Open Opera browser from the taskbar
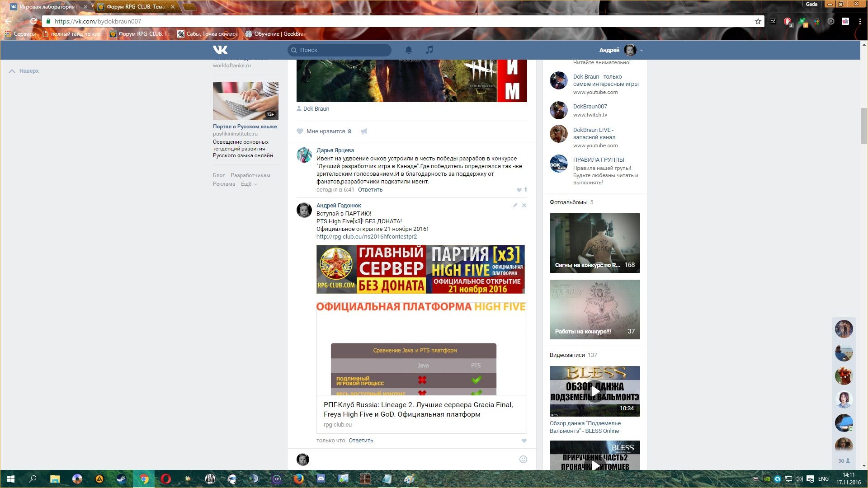This screenshot has width=868, height=488. coord(166,479)
